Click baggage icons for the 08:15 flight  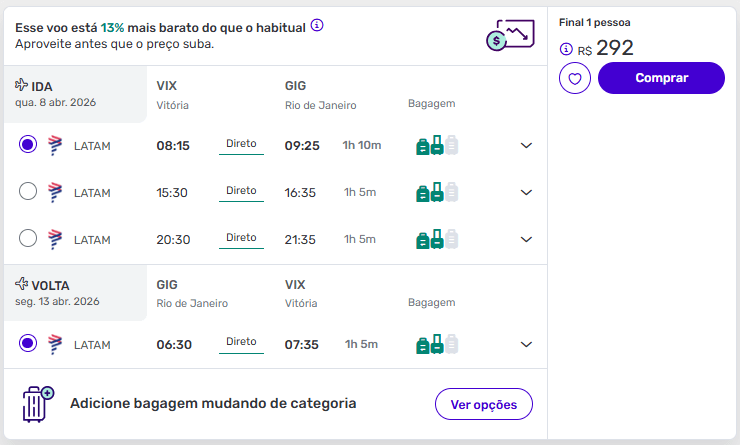coord(436,146)
